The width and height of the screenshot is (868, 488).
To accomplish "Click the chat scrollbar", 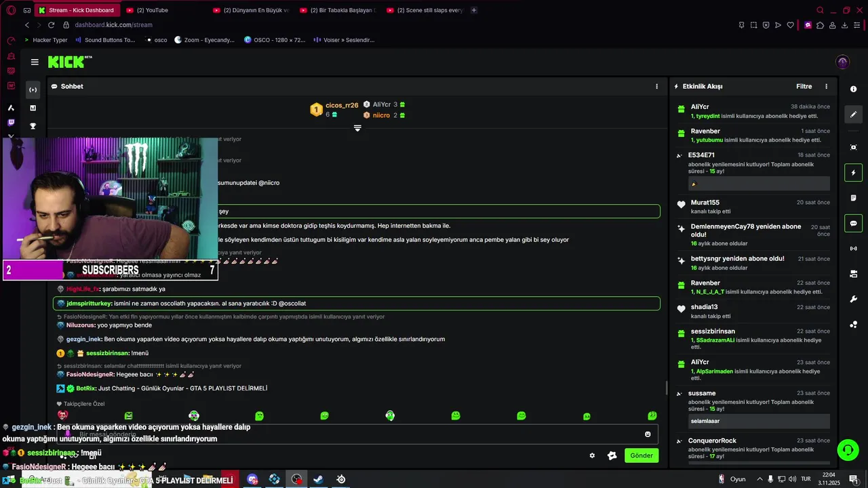I will pyautogui.click(x=666, y=388).
